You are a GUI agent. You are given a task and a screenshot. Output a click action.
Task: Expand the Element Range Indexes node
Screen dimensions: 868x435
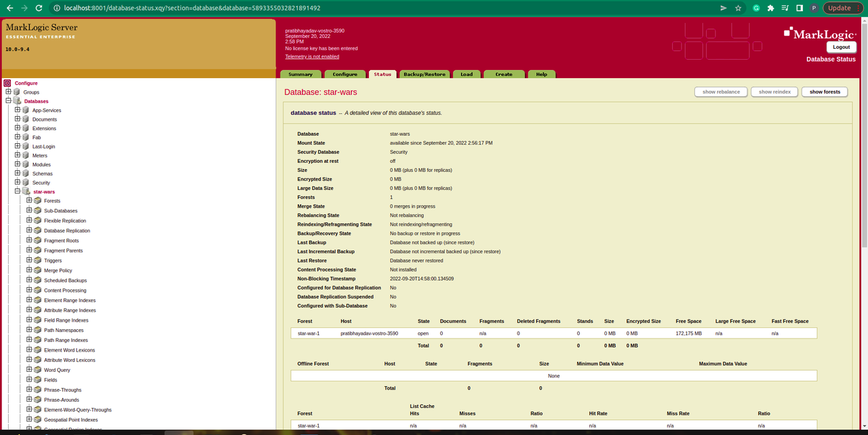[29, 300]
